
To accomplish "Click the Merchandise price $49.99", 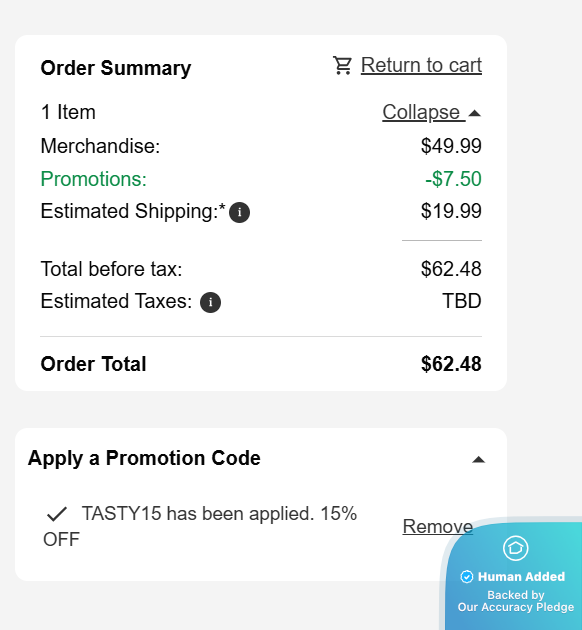I will click(451, 146).
